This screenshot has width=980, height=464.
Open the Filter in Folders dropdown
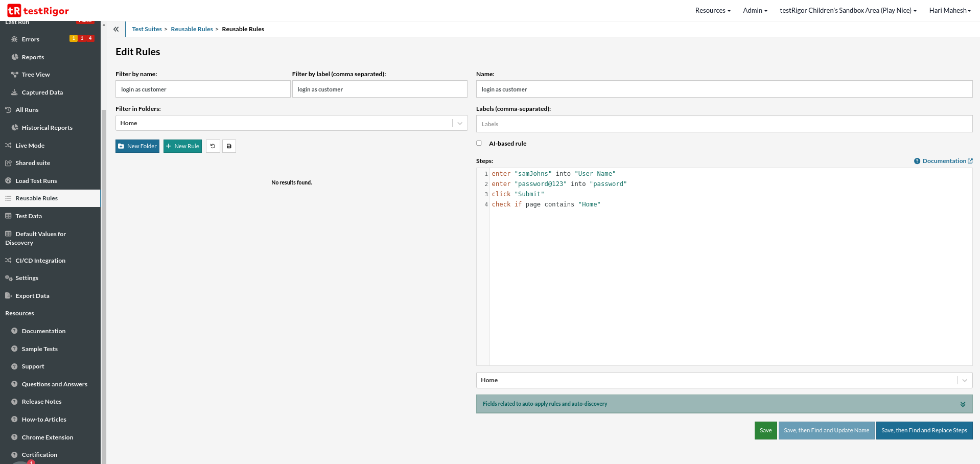click(459, 123)
